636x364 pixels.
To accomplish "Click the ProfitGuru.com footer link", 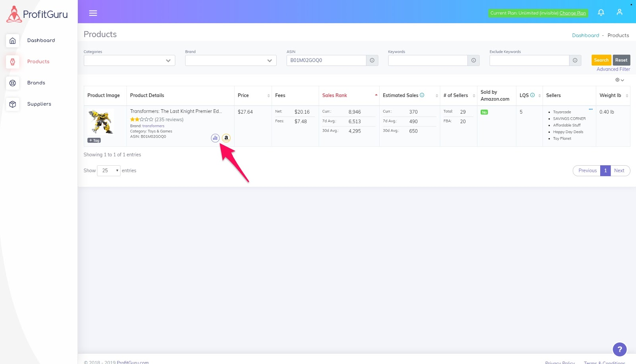I will (132, 362).
